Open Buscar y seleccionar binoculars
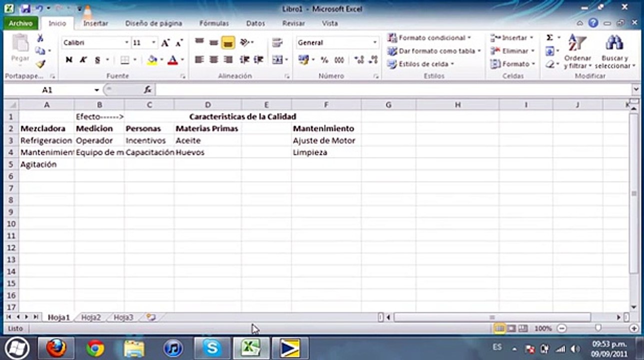The image size is (644, 360). coord(615,52)
